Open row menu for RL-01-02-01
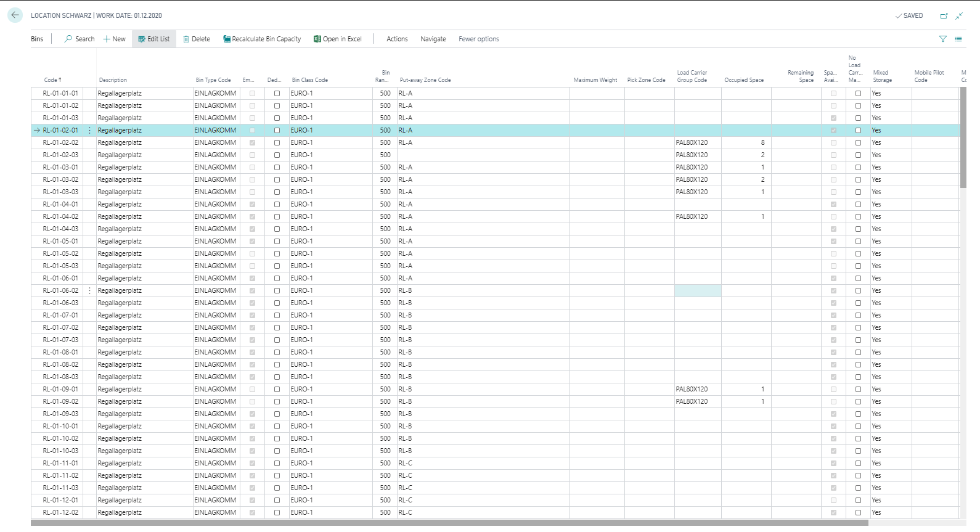The width and height of the screenshot is (980, 532). click(89, 130)
